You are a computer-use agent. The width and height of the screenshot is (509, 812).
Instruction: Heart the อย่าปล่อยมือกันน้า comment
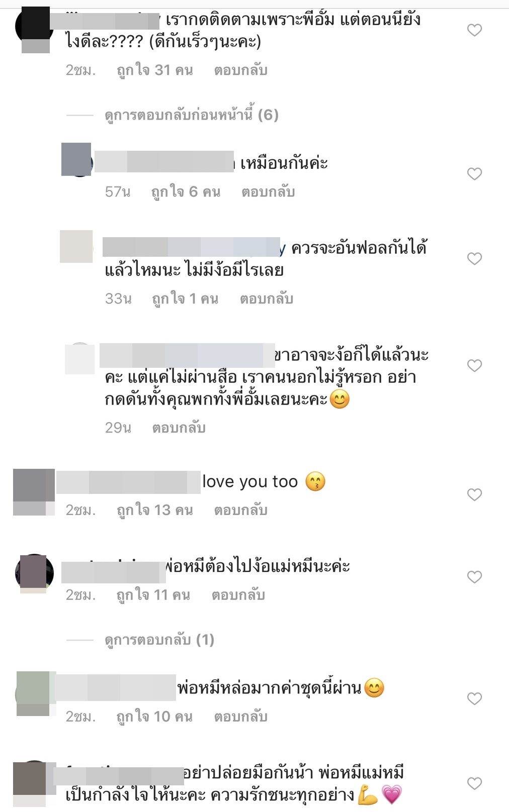(x=474, y=783)
